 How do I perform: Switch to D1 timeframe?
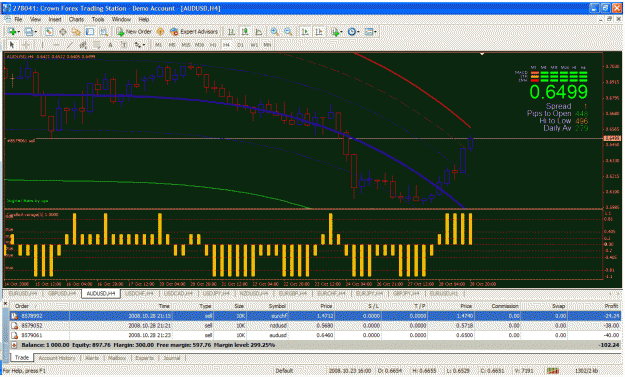point(240,45)
